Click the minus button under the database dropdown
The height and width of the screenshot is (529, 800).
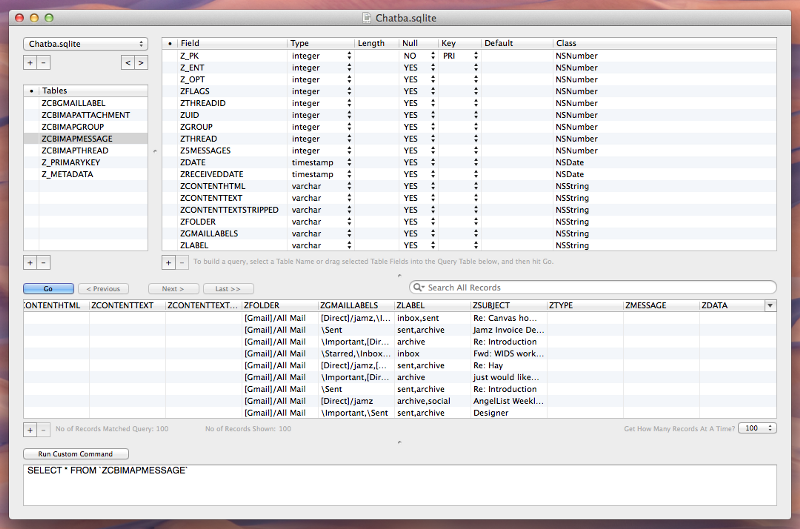coord(42,62)
